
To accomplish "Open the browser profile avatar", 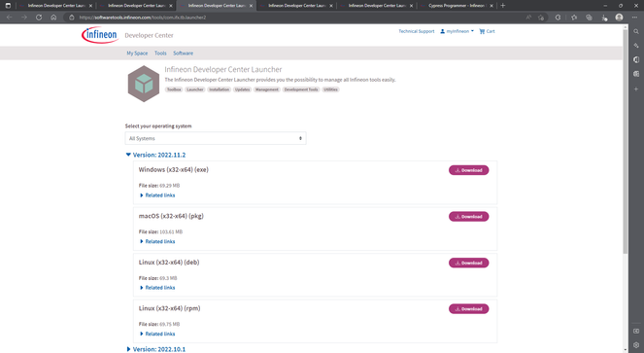I will click(x=620, y=18).
